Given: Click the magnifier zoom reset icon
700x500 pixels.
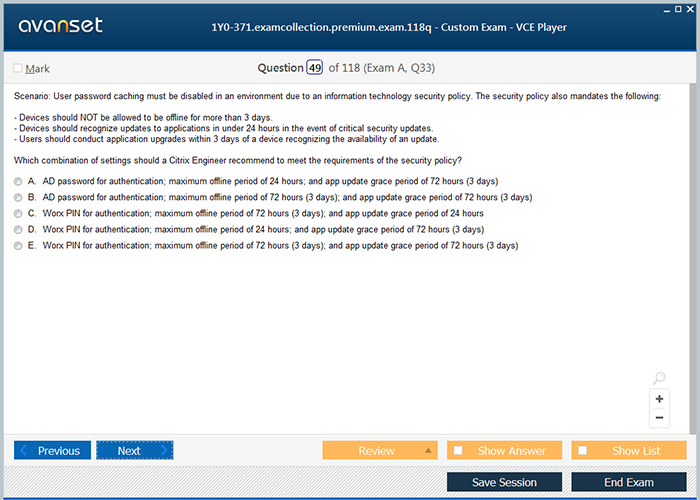Looking at the screenshot, I should 659,378.
